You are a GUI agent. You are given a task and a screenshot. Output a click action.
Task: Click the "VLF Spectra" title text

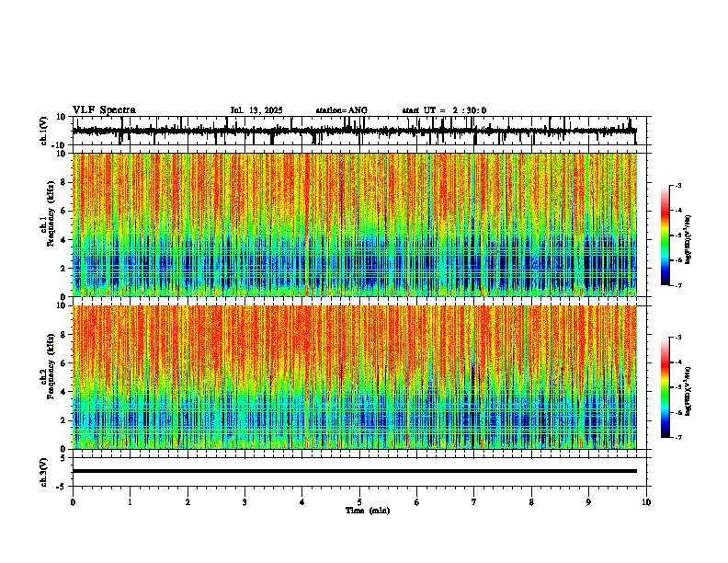coord(104,110)
